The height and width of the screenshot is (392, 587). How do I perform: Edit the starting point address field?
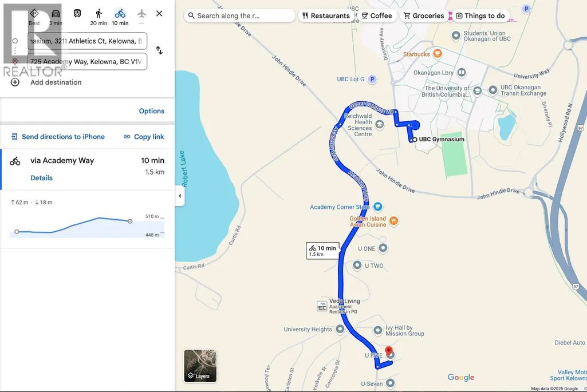coord(87,41)
